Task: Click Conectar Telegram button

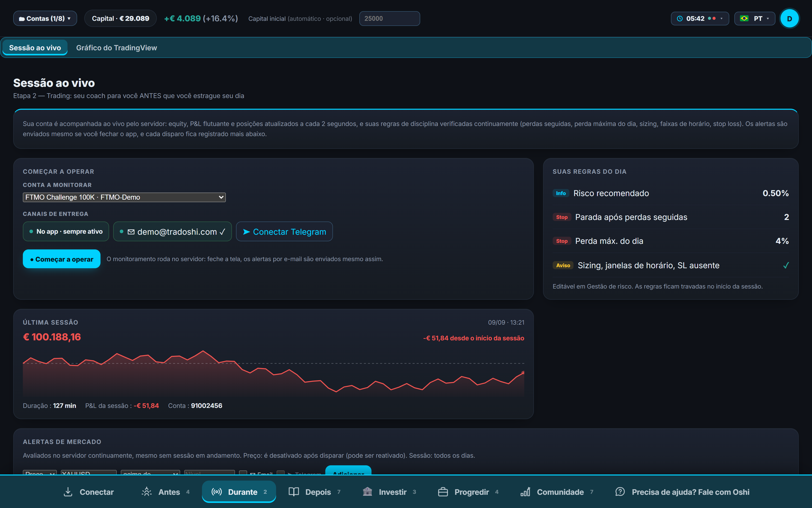Action: (284, 231)
